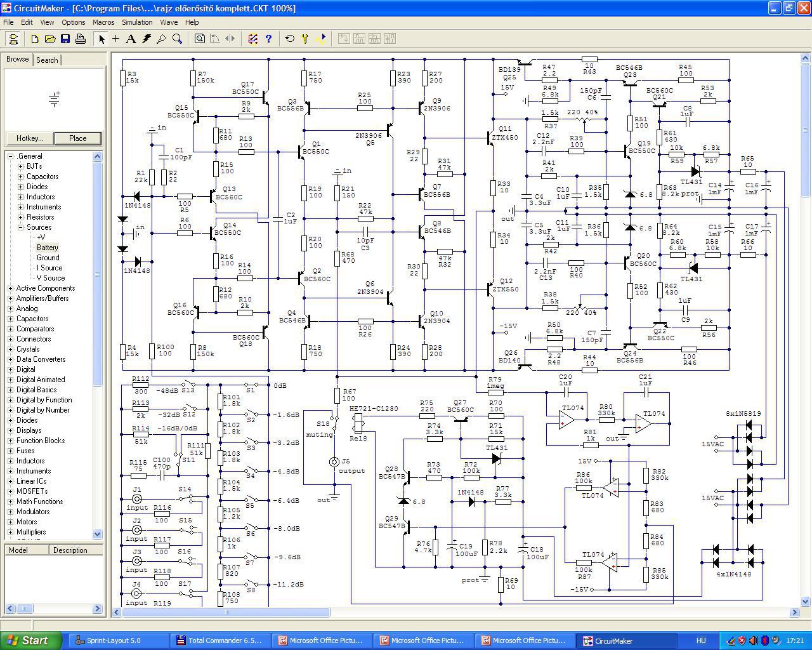Open an existing circuit file
Image resolution: width=812 pixels, height=650 pixels.
coord(50,39)
